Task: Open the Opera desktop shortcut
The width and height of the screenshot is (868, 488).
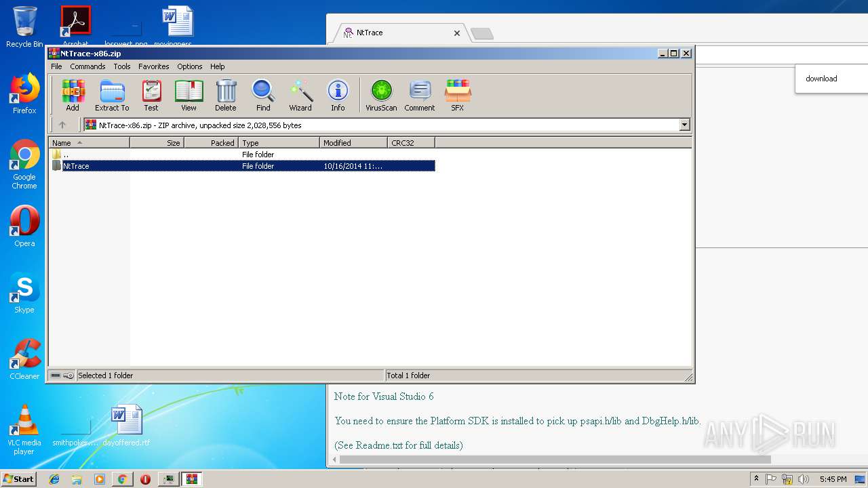Action: coord(24,226)
